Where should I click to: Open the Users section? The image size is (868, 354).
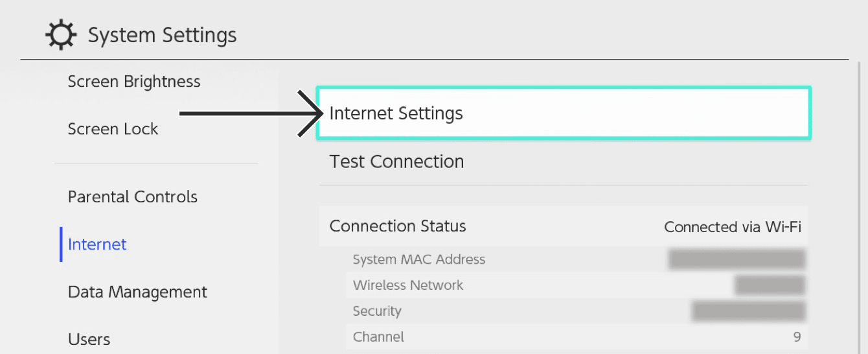click(x=89, y=339)
